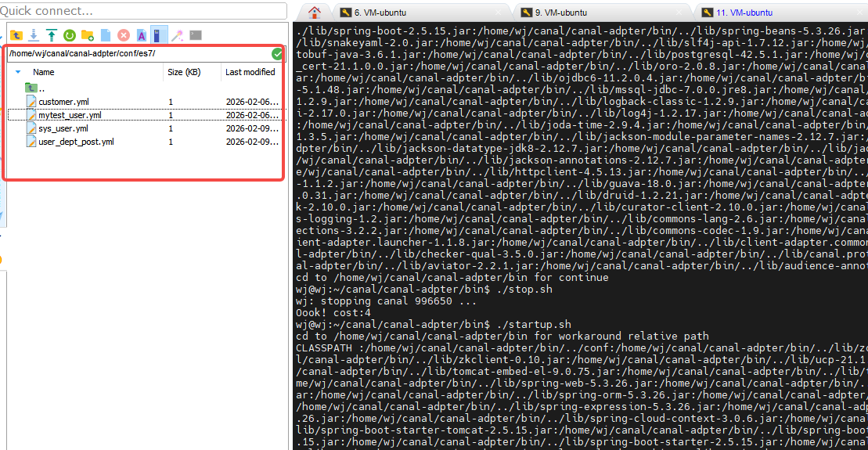Open the Home tab with house icon
Screen dimensions: 868x450
coord(315,13)
